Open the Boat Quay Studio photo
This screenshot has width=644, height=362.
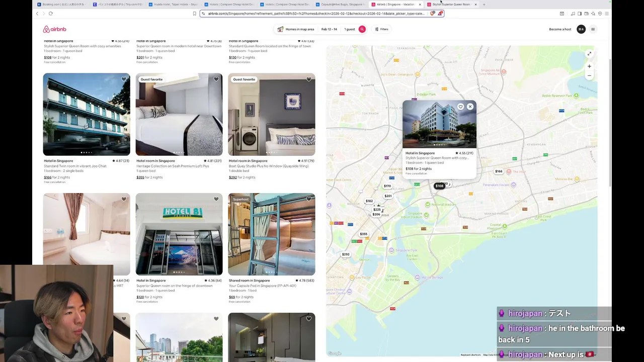(x=272, y=115)
